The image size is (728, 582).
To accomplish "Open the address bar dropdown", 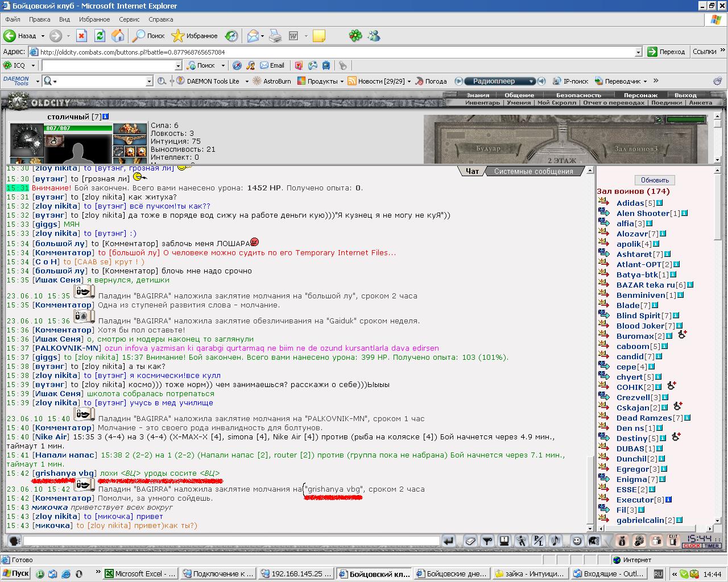I will click(x=638, y=52).
